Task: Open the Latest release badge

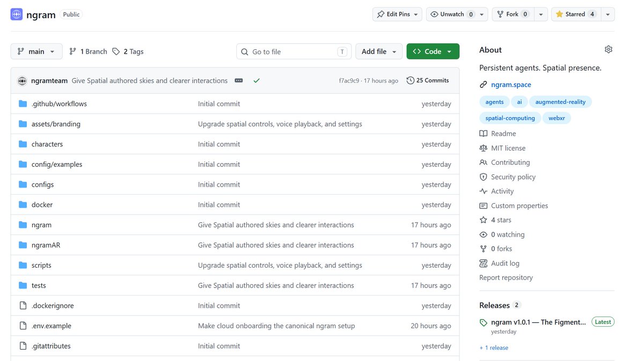Action: tap(603, 322)
